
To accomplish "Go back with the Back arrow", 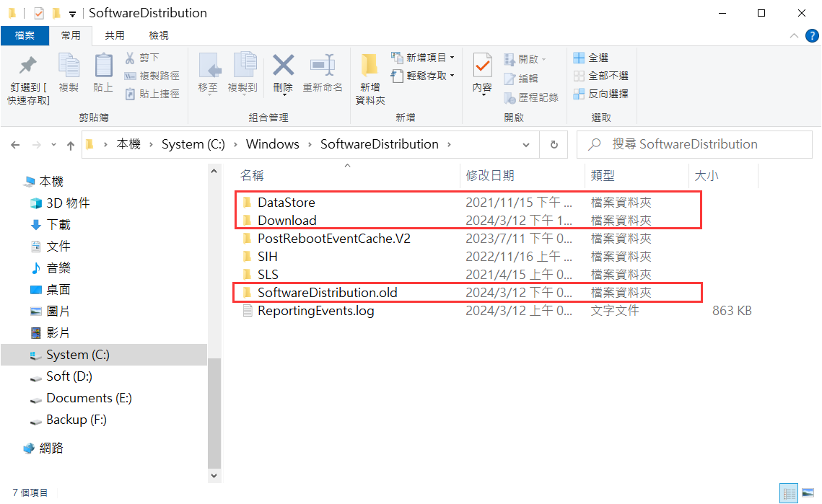I will [x=15, y=145].
